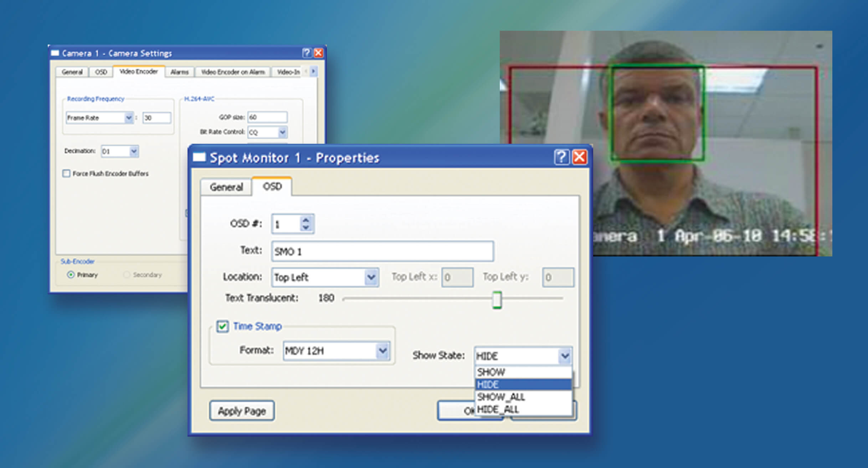
Task: Click the OSD Text input field
Action: (x=382, y=251)
